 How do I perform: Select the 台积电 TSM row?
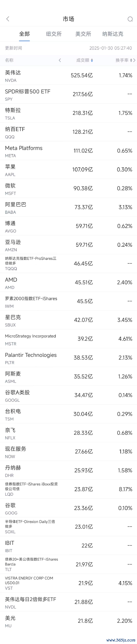(x=68, y=414)
